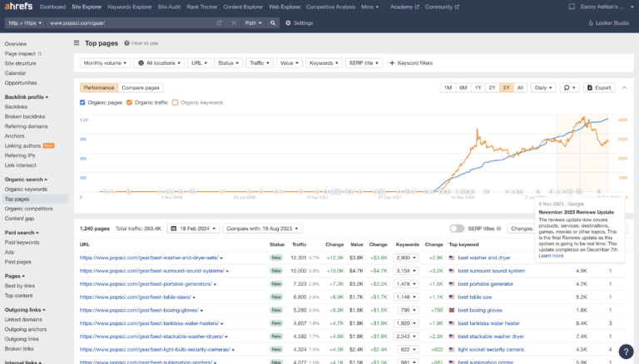639x364 pixels.
Task: Select 1M time range
Action: [x=448, y=87]
